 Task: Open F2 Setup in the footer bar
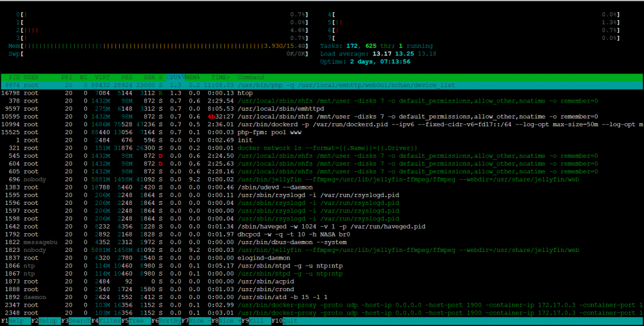[x=46, y=321]
